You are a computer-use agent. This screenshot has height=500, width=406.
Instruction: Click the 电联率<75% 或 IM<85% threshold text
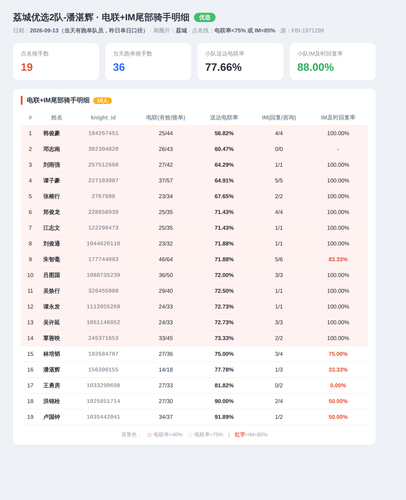[245, 31]
